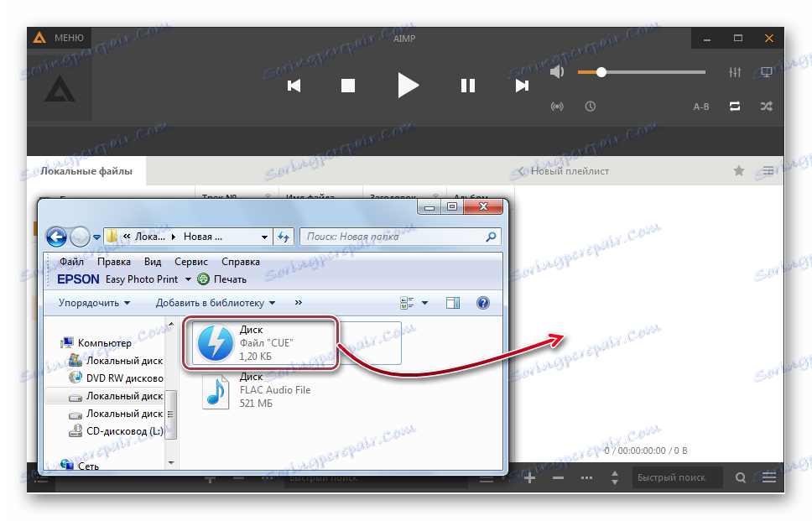Go forward in Explorer window
The width and height of the screenshot is (812, 521).
[80, 237]
